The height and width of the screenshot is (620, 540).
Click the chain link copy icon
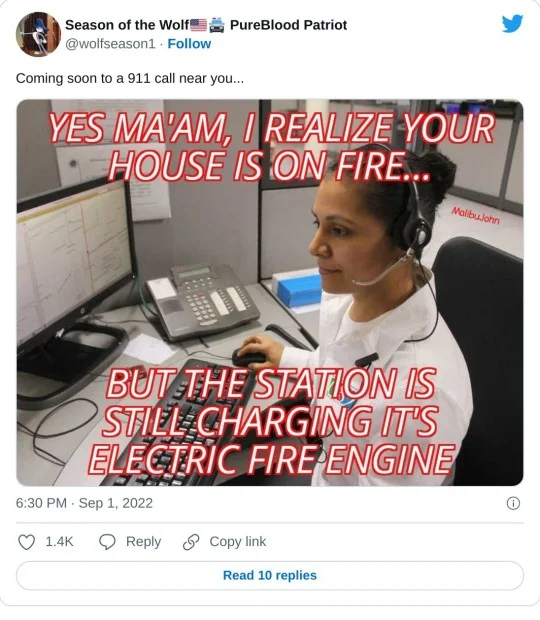191,542
